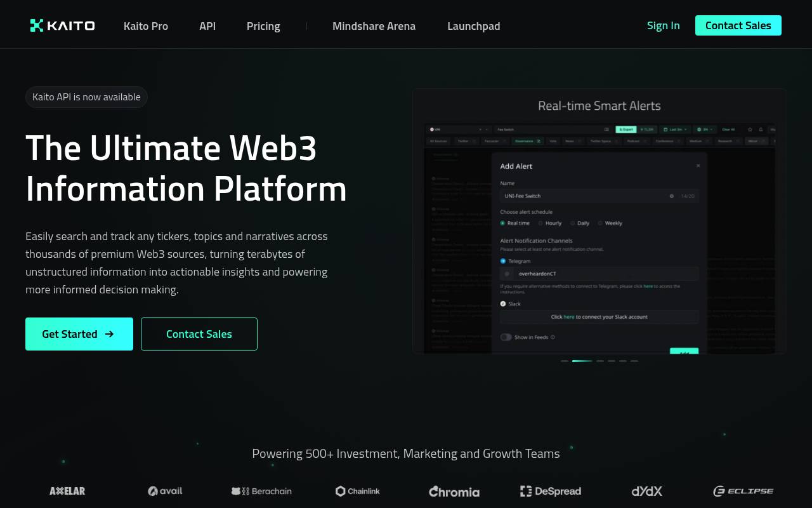Click the bell icon in the preview toolbar

[761, 130]
